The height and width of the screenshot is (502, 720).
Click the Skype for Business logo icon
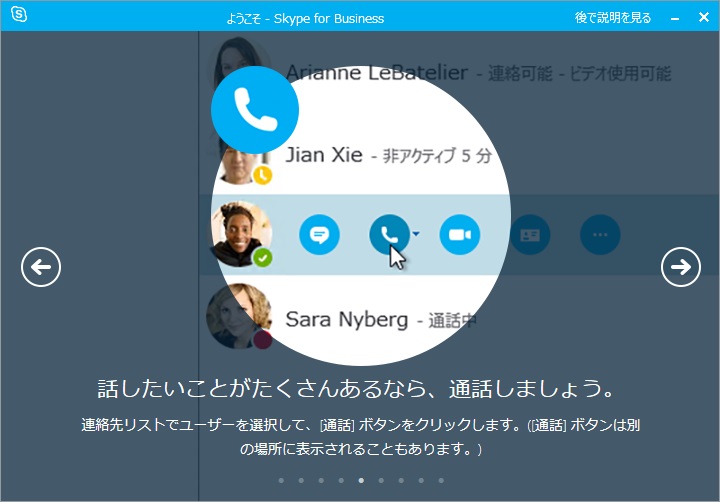[x=19, y=14]
